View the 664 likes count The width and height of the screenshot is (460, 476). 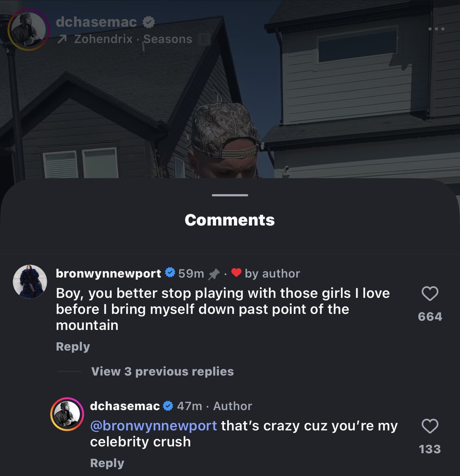coord(430,316)
